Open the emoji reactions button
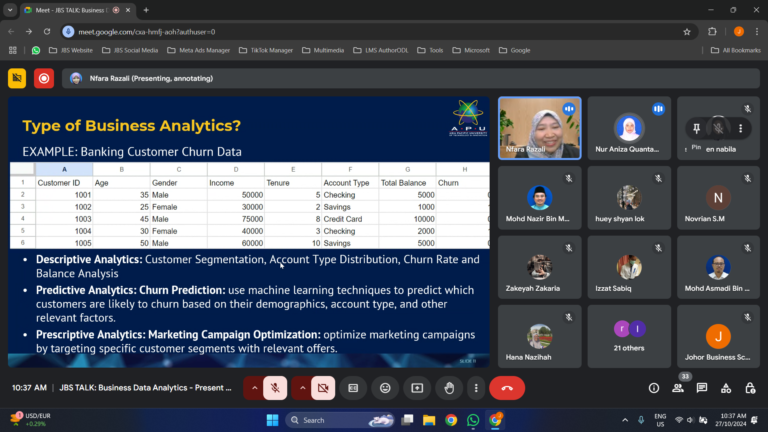 385,388
